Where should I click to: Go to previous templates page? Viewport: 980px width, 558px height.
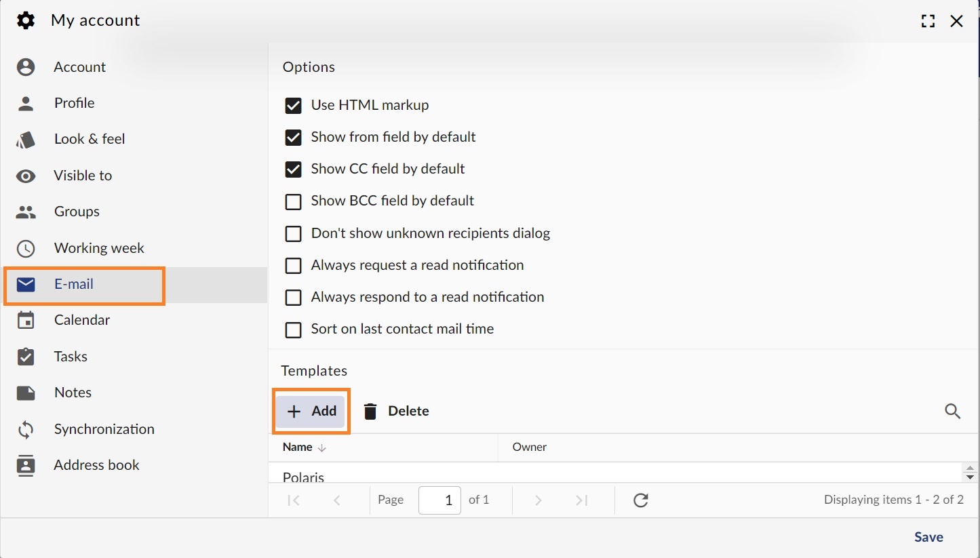pyautogui.click(x=337, y=500)
